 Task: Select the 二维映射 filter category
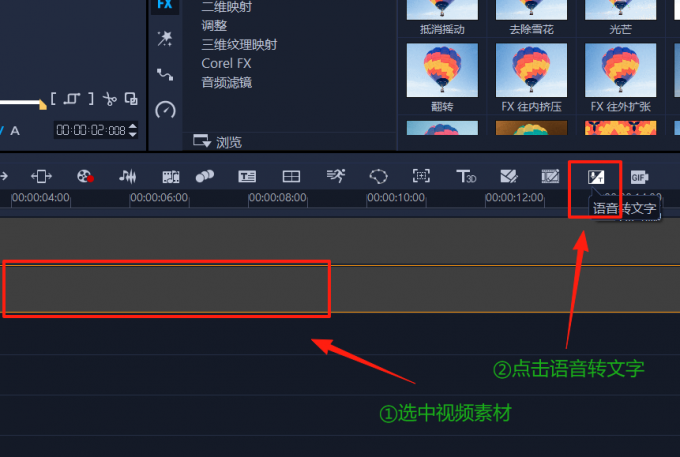tap(226, 7)
